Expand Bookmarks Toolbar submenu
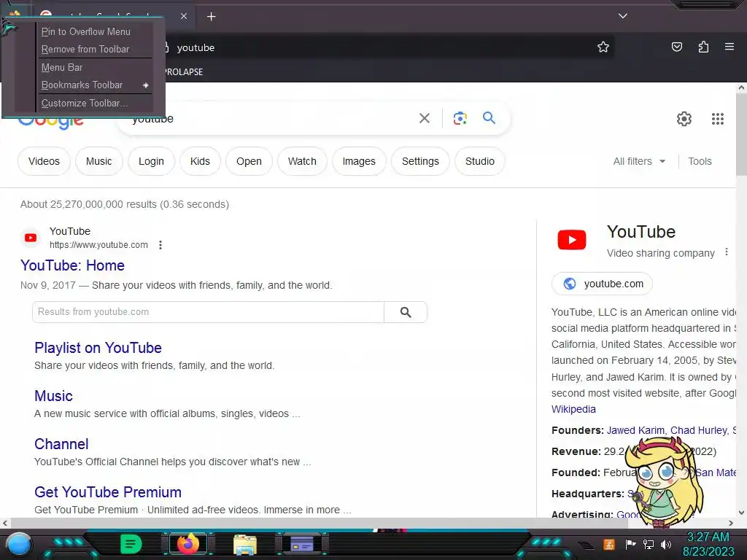This screenshot has width=747, height=560. click(x=94, y=85)
